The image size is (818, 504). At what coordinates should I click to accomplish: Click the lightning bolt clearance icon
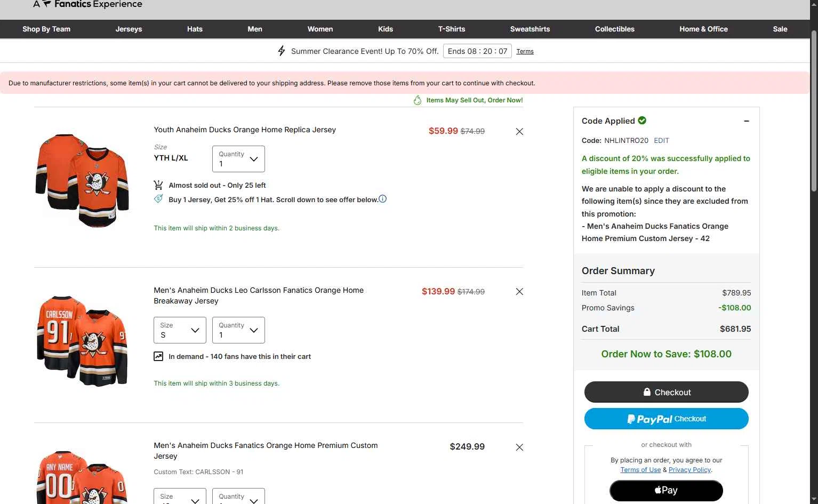pos(282,51)
